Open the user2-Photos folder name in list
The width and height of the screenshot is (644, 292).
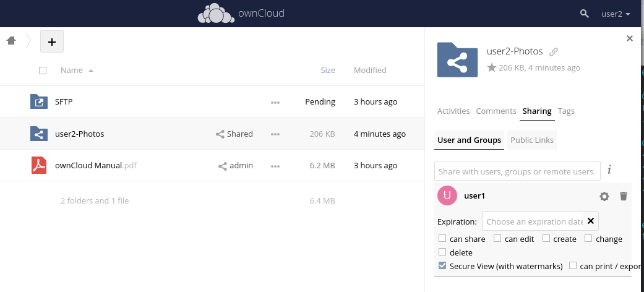coord(80,134)
